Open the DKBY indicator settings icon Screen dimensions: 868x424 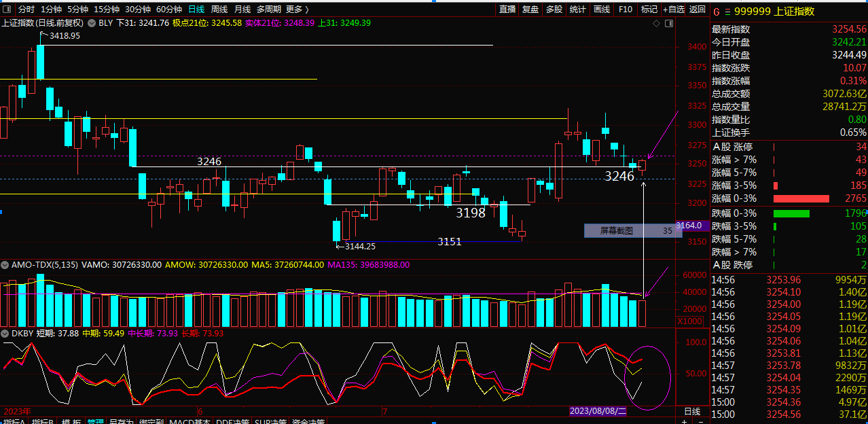pos(5,334)
